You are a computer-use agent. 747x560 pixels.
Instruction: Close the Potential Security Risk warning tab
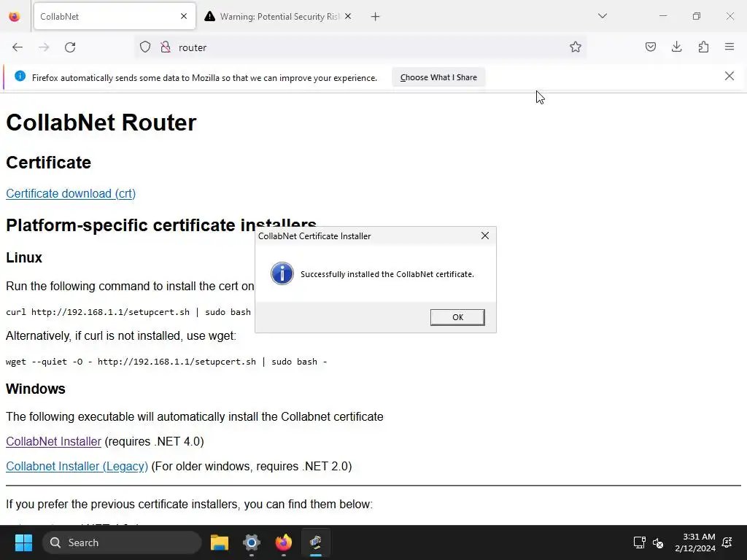pos(348,16)
